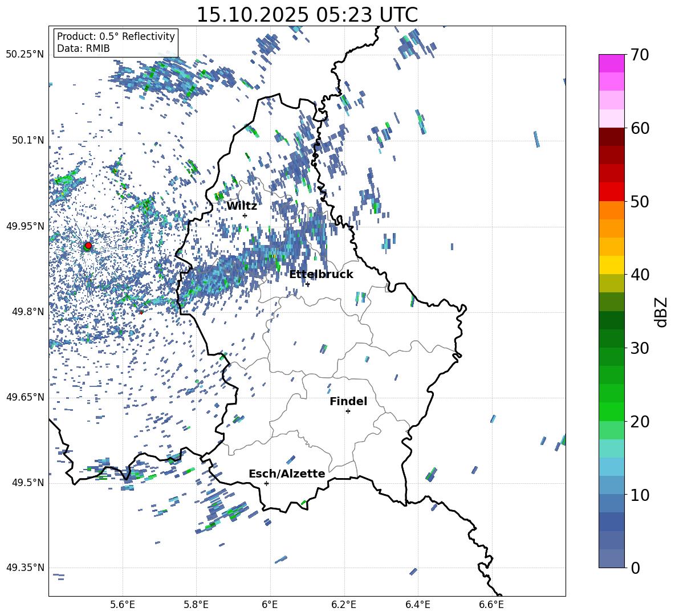Click the 30 colorbar tick label
This screenshot has height=616, width=675.
(x=640, y=348)
